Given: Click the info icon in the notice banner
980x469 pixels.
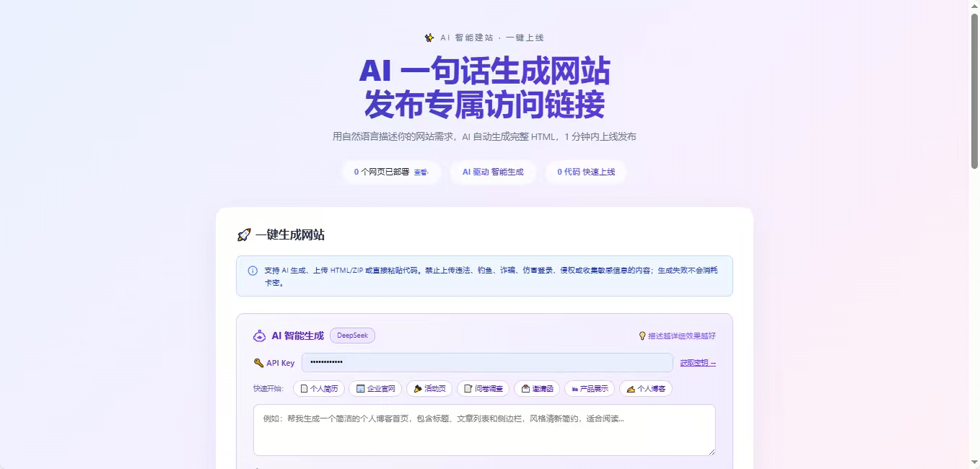Looking at the screenshot, I should 253,271.
